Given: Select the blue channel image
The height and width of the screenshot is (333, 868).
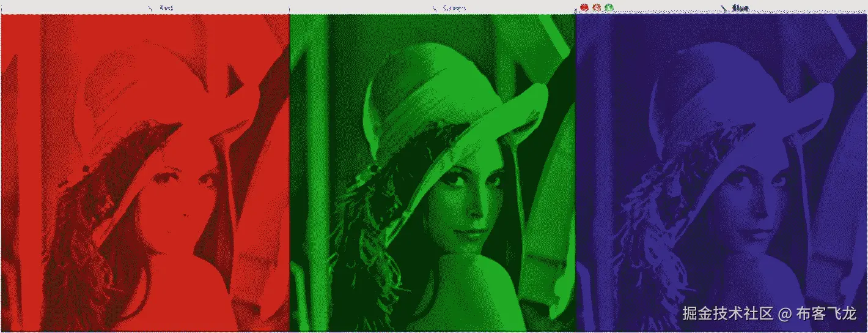Looking at the screenshot, I should pyautogui.click(x=722, y=173).
